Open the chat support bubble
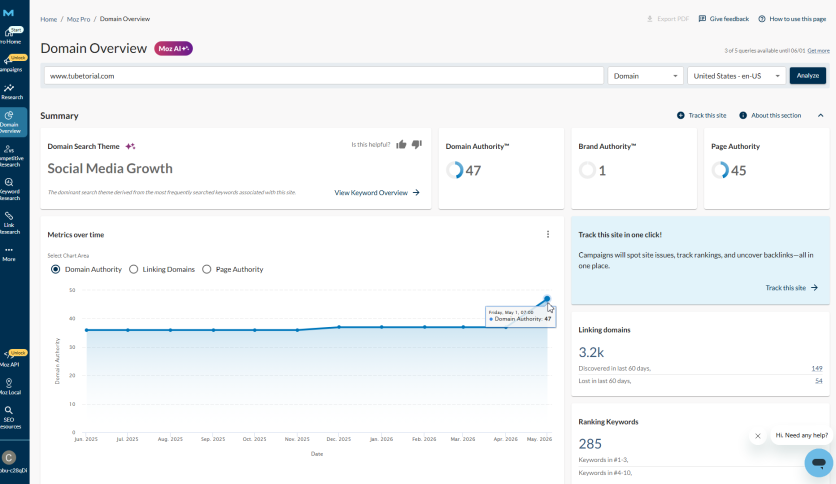The image size is (836, 484). point(818,463)
